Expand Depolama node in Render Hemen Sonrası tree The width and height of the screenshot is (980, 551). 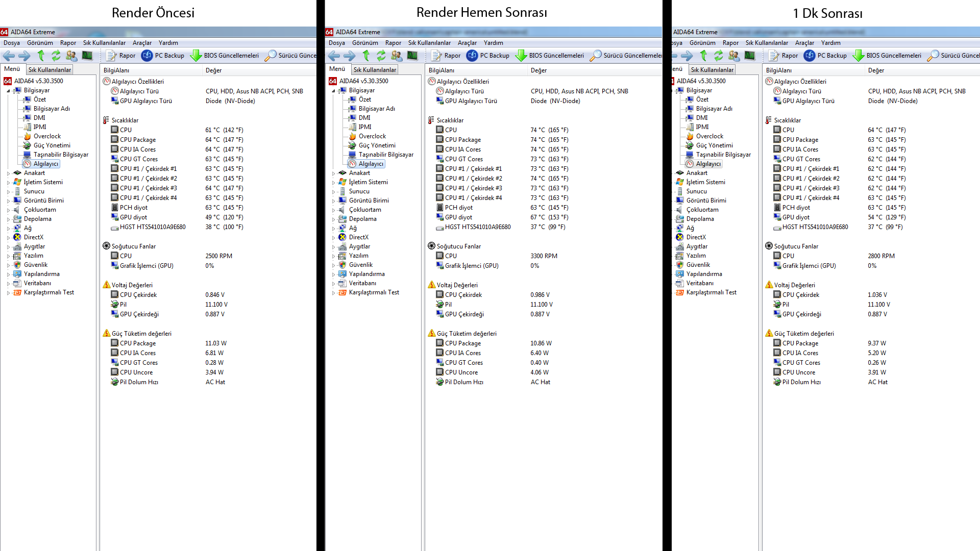[333, 219]
